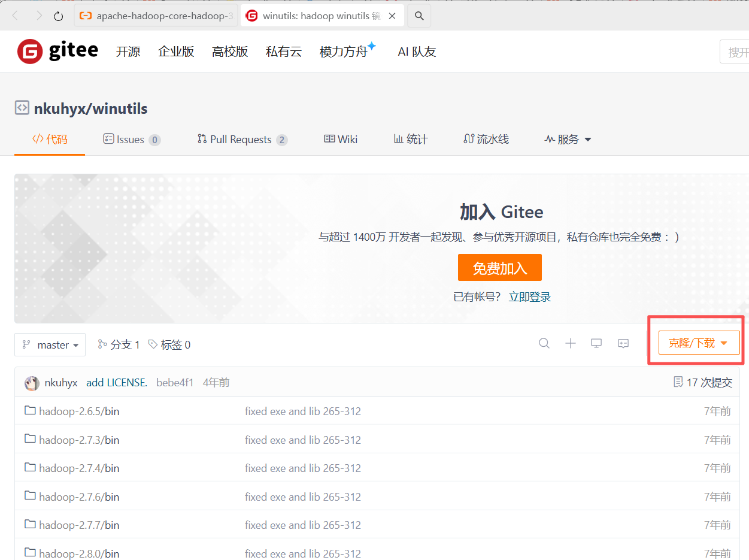The image size is (749, 560).
Task: Switch to apache-hadoop-core tab
Action: point(156,16)
